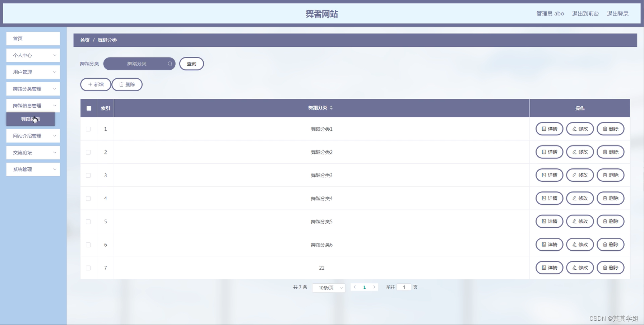Click the plus icon on the 新增 button
The height and width of the screenshot is (325, 644).
[x=90, y=84]
